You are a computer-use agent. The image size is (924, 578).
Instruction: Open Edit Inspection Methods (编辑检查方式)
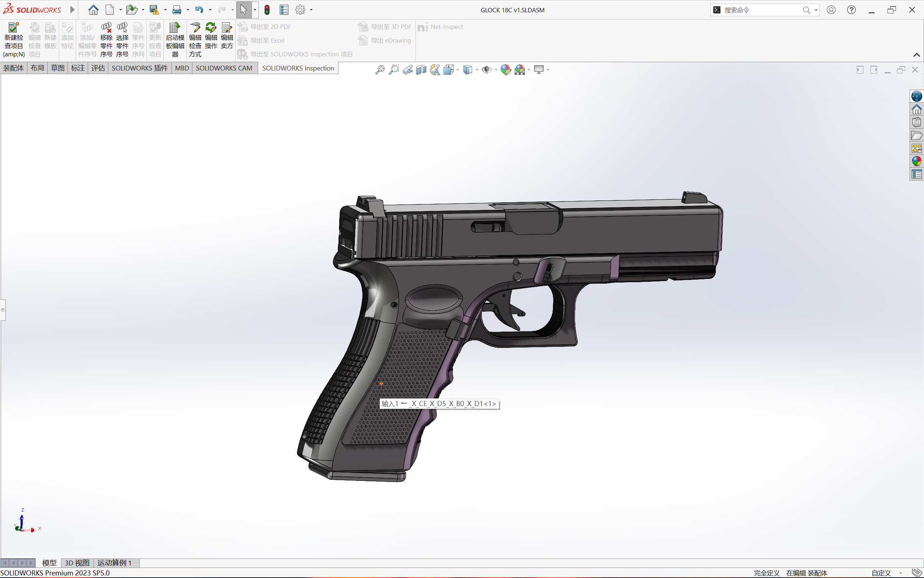tap(195, 40)
